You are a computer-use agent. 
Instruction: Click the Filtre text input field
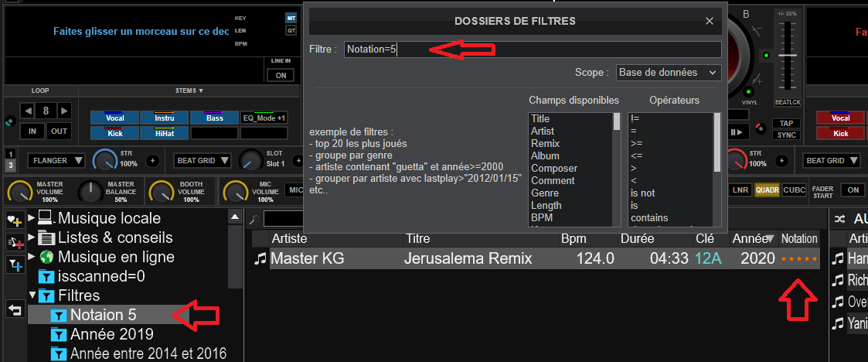click(532, 50)
